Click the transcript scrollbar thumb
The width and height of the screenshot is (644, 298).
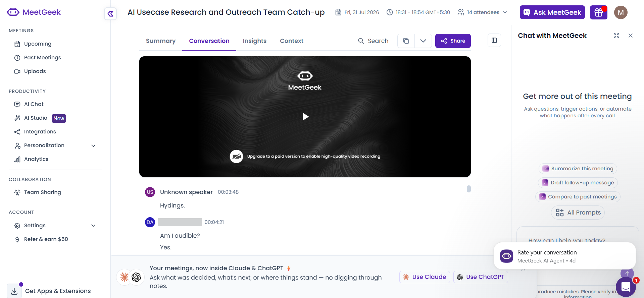tap(469, 189)
